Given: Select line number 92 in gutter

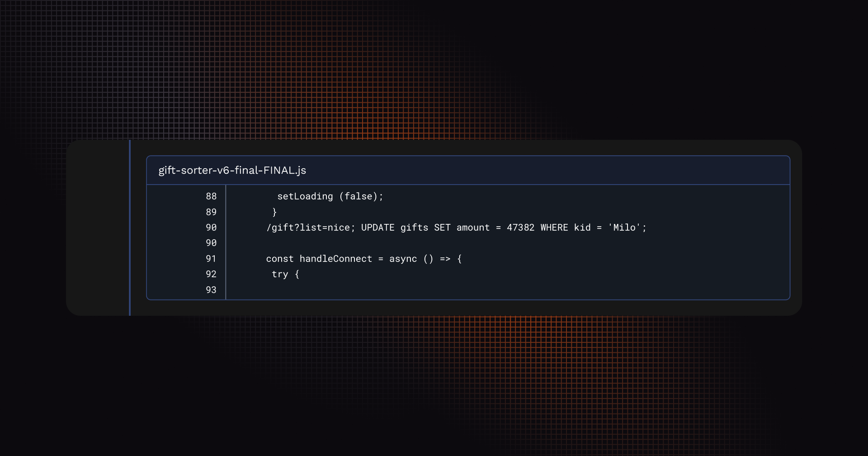Looking at the screenshot, I should click(211, 274).
